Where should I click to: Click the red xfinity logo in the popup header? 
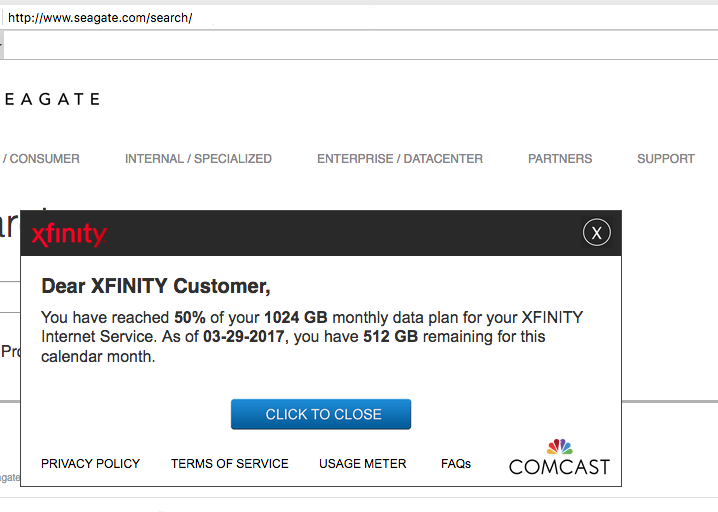click(x=68, y=234)
